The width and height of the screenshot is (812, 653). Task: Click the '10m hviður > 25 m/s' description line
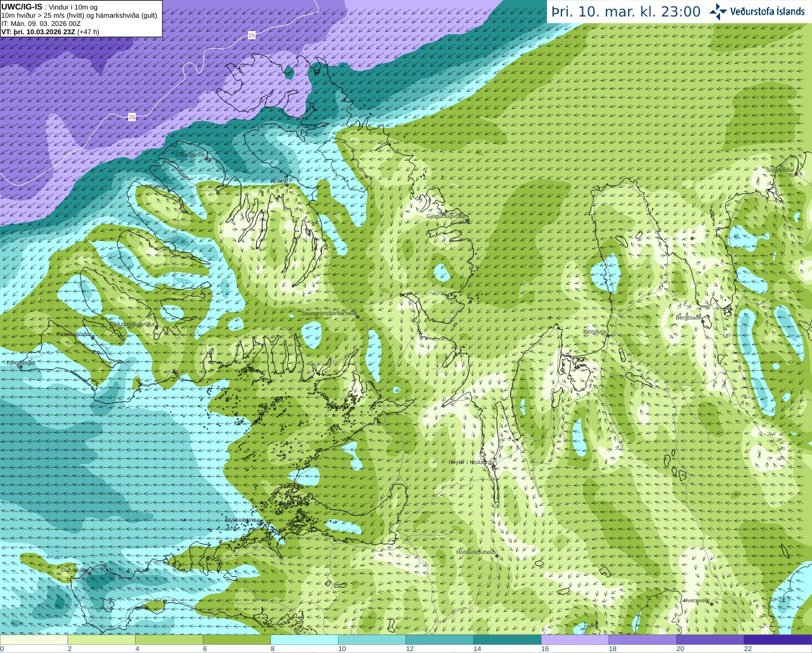79,15
